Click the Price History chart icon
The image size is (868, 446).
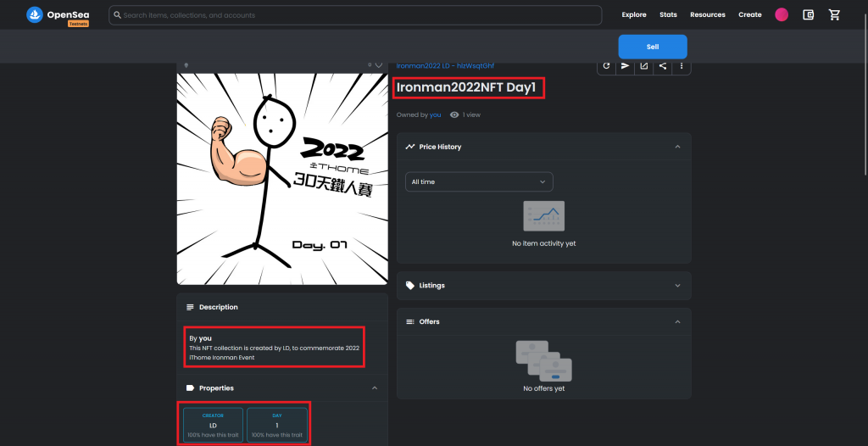(x=410, y=147)
